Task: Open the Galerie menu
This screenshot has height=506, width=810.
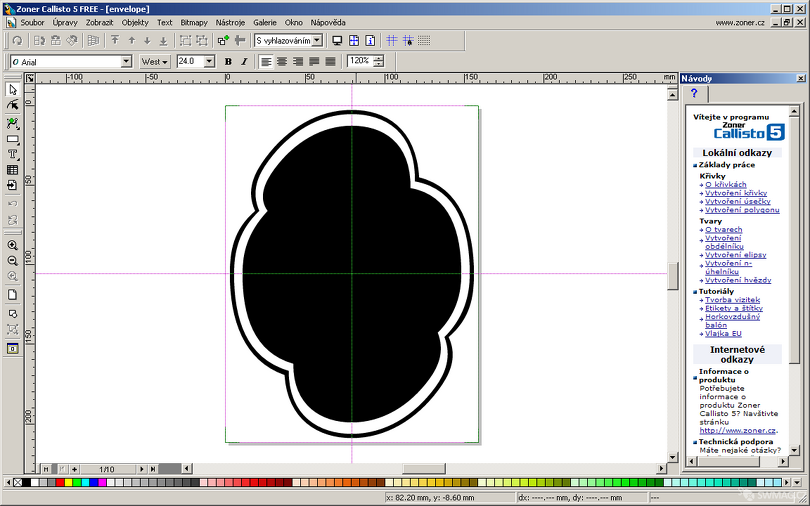Action: [x=264, y=23]
